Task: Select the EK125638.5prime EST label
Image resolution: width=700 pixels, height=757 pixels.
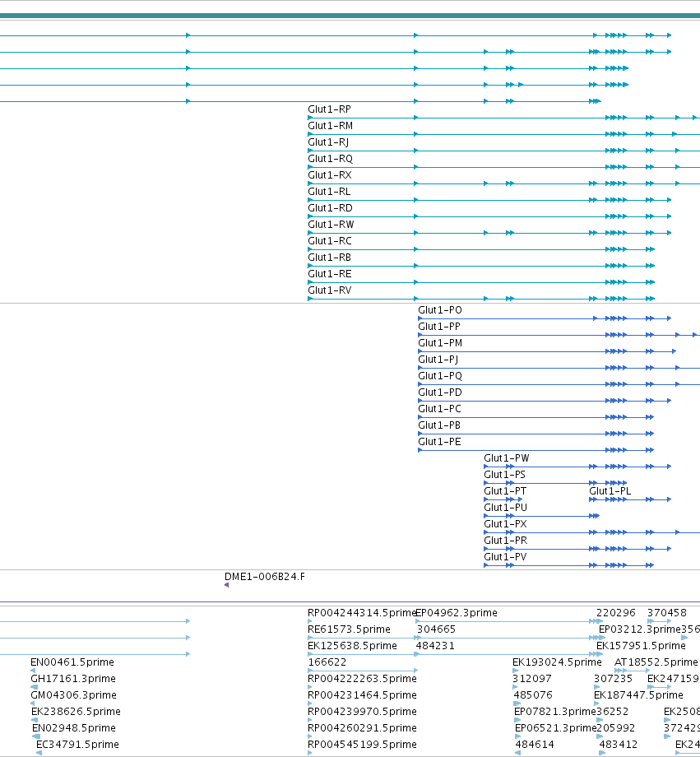Action: click(352, 645)
